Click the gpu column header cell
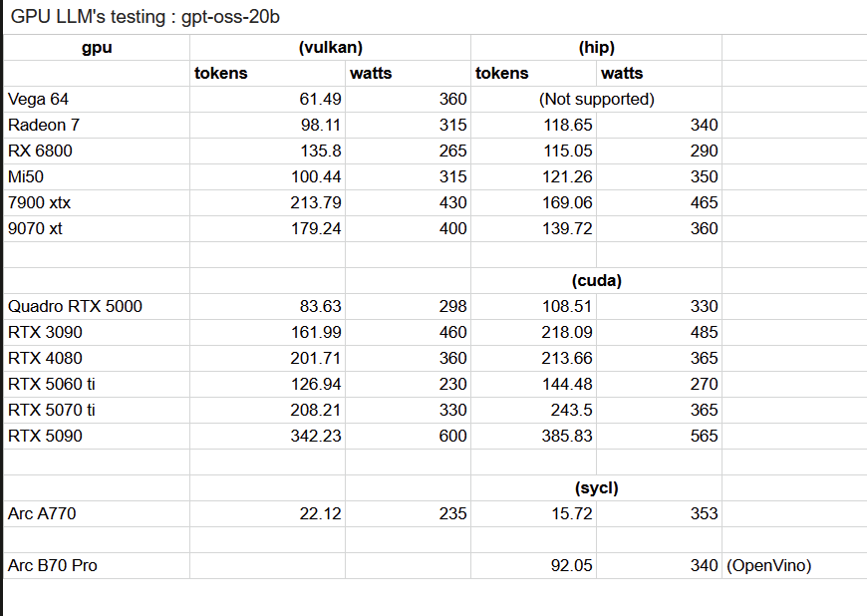The image size is (867, 616). [x=97, y=48]
